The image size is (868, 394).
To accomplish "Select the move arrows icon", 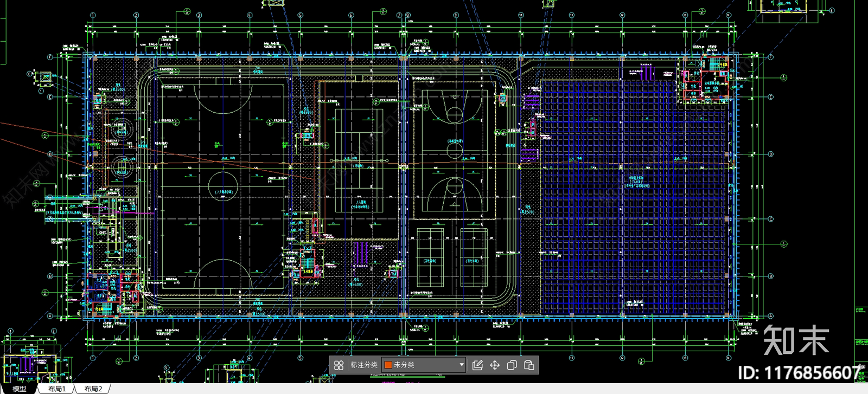I will tap(495, 365).
